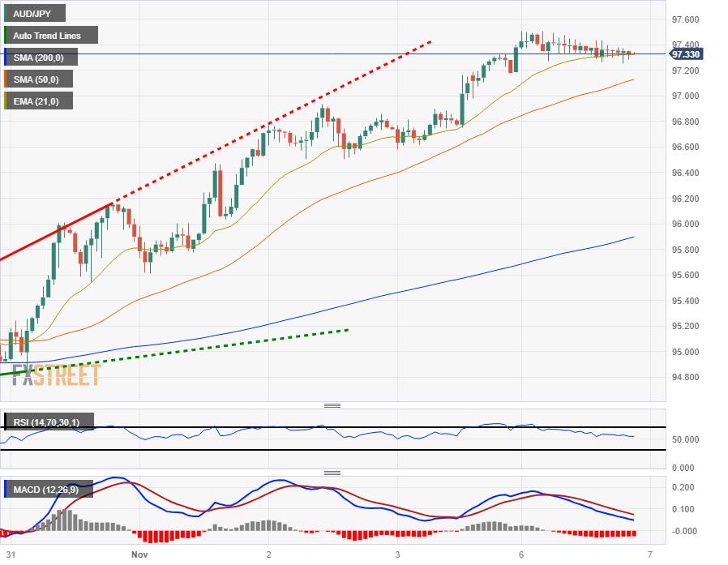Click the FXSTREET watermark logo

coord(56,375)
